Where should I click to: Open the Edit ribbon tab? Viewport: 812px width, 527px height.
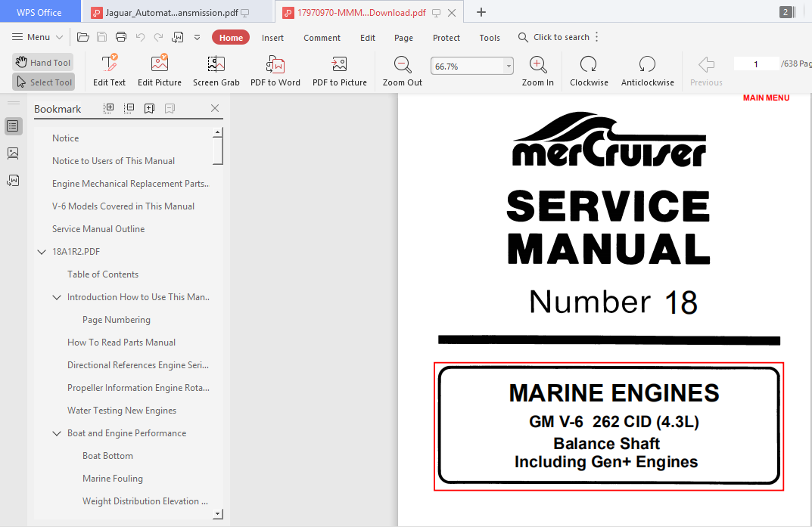368,38
